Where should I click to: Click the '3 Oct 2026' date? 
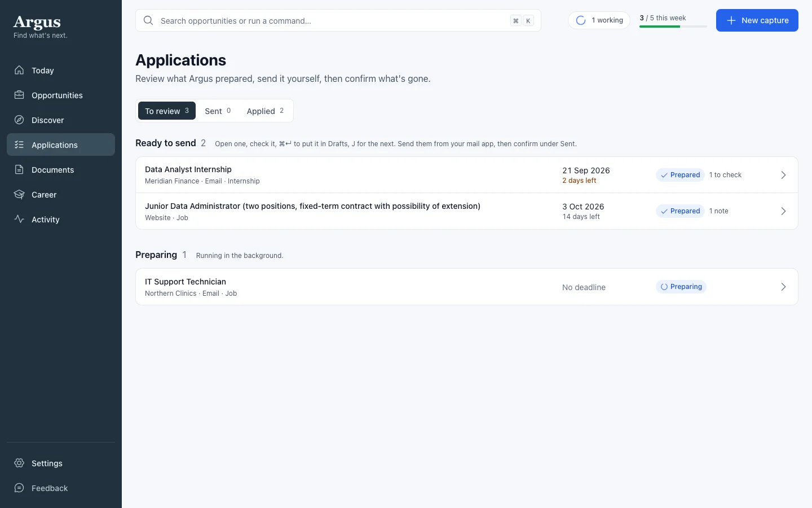tap(583, 207)
